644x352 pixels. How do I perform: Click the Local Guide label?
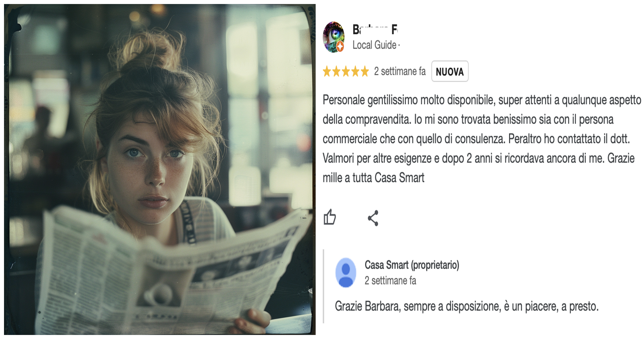pos(374,45)
